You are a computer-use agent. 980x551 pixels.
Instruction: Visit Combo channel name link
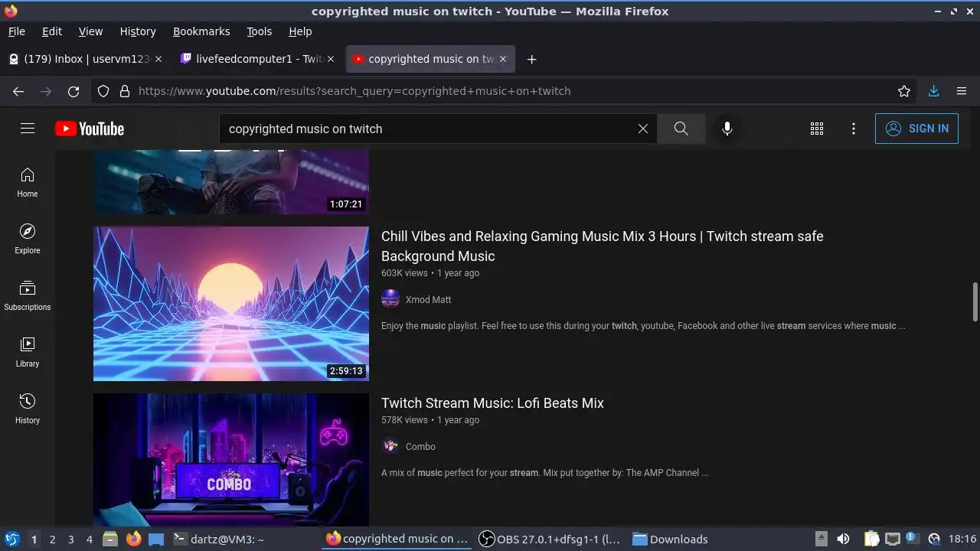(420, 446)
